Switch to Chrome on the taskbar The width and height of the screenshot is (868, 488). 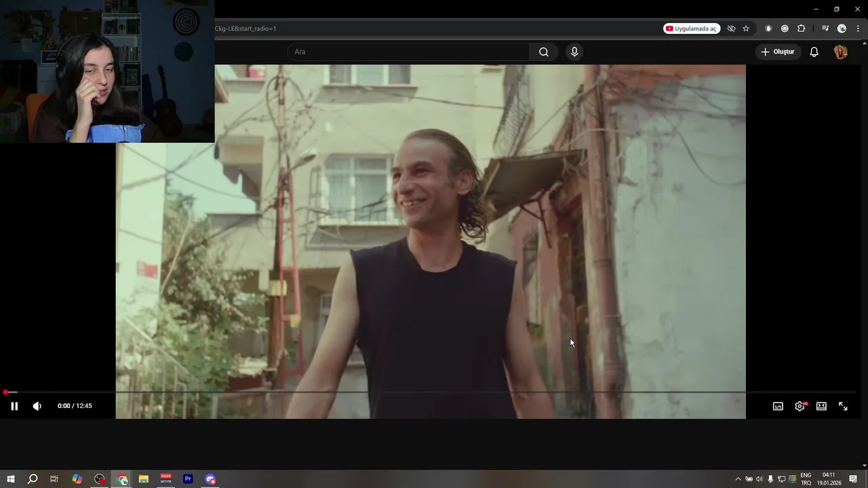tap(122, 479)
